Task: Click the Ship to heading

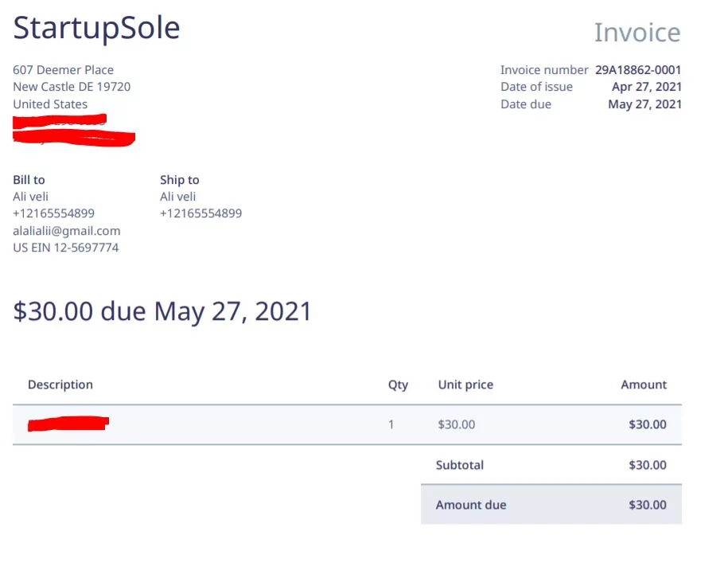Action: point(179,180)
